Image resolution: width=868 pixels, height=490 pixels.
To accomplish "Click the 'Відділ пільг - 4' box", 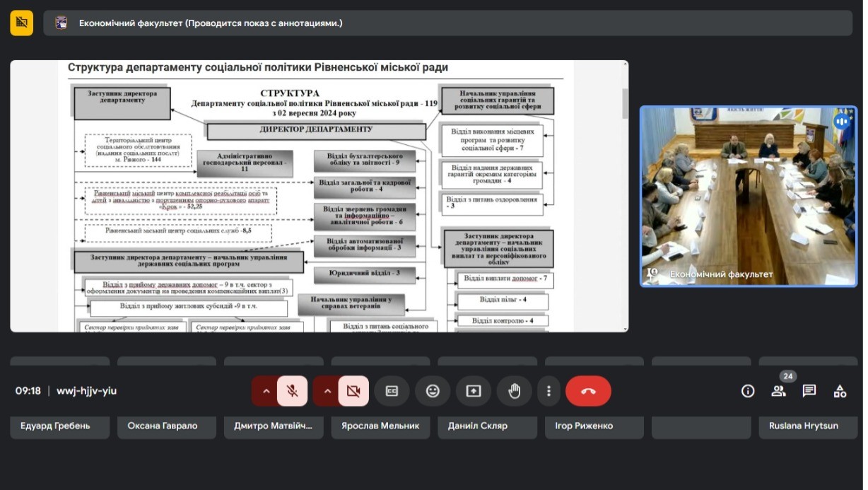I will [x=503, y=301].
